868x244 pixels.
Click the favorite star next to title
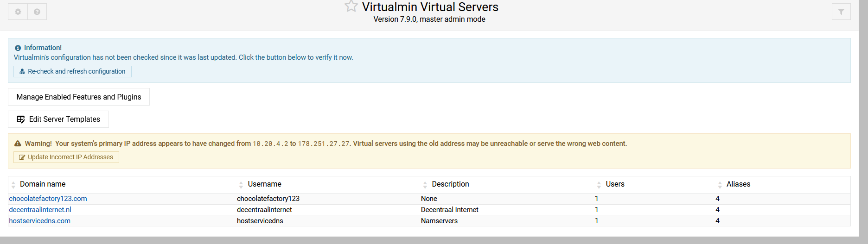(351, 6)
